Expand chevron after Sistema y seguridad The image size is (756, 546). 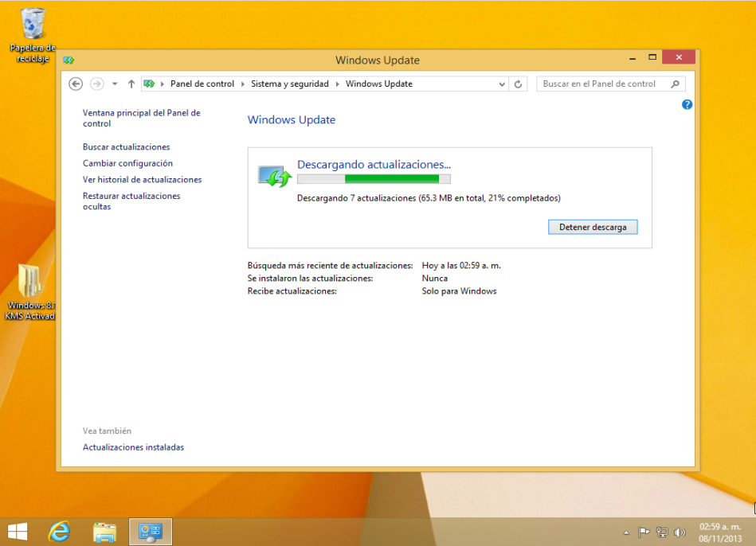(x=337, y=84)
